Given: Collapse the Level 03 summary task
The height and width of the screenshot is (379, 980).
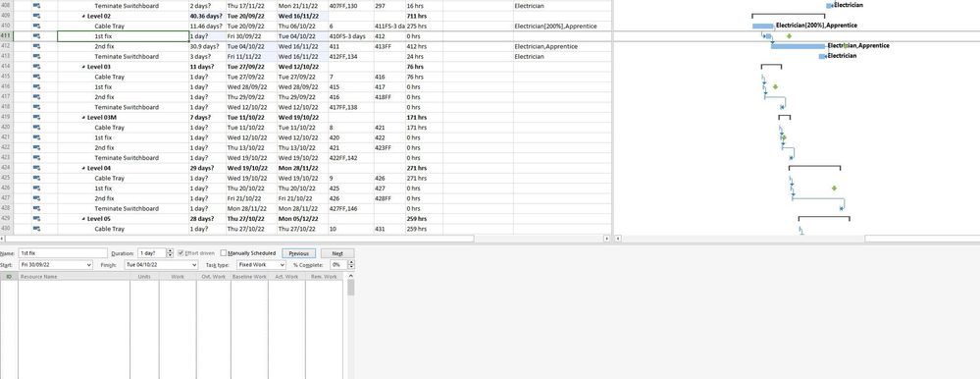Looking at the screenshot, I should pos(83,67).
